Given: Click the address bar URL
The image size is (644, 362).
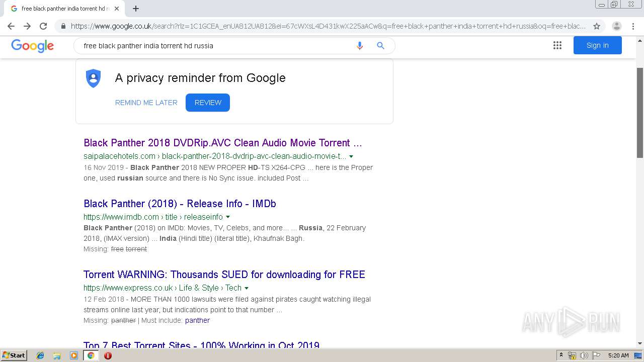Looking at the screenshot, I should [x=328, y=26].
